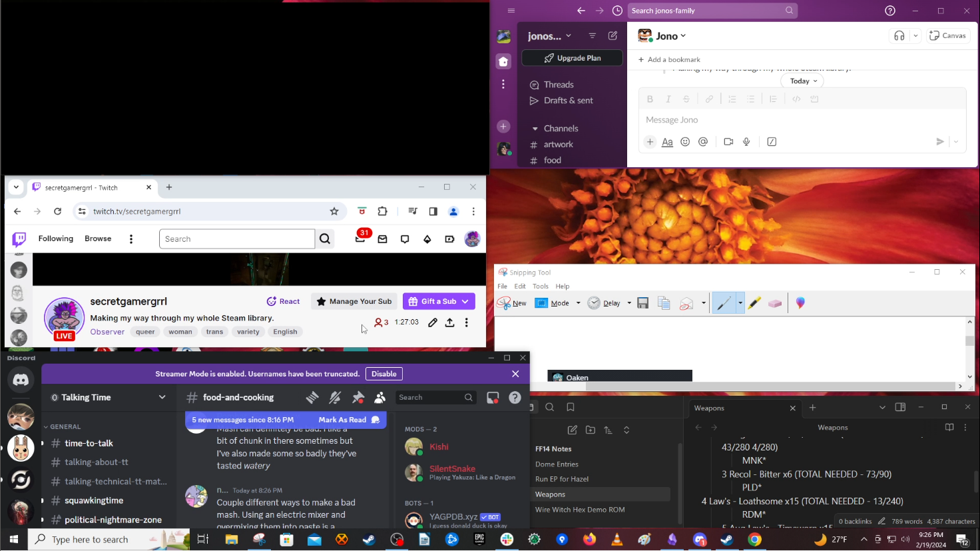Disable Discord Streamer Mode
Screen dimensions: 980x551
coord(383,374)
